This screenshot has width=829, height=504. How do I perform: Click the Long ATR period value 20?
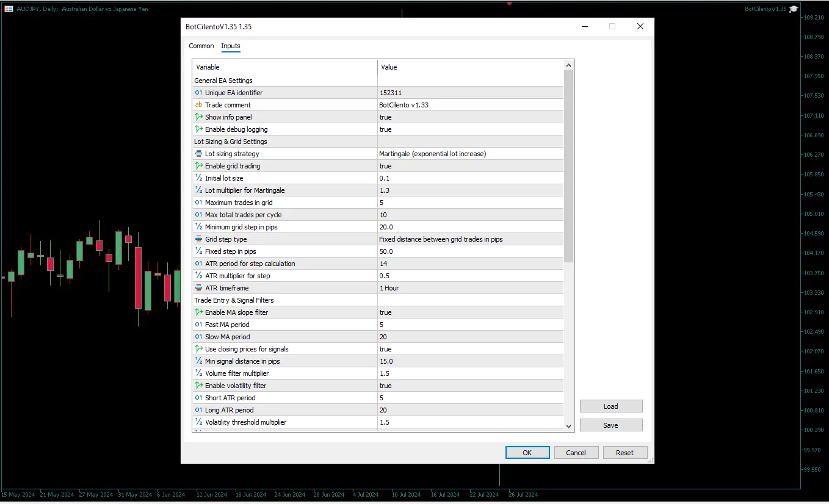(x=471, y=410)
